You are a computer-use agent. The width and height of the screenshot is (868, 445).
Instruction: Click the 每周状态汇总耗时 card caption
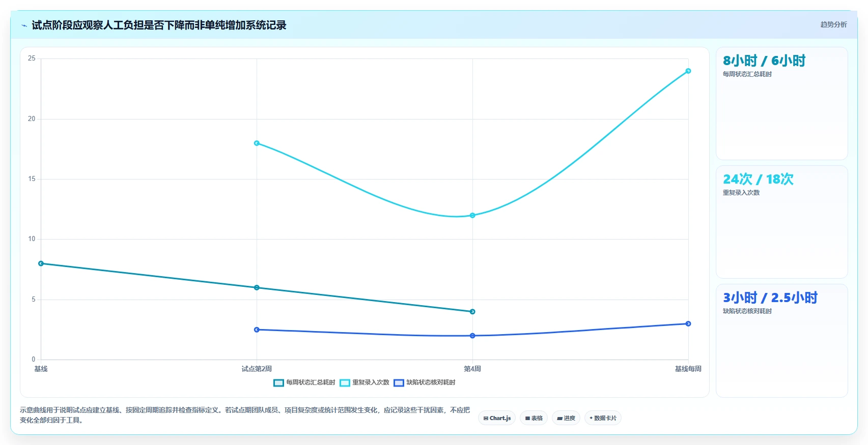[x=747, y=74]
